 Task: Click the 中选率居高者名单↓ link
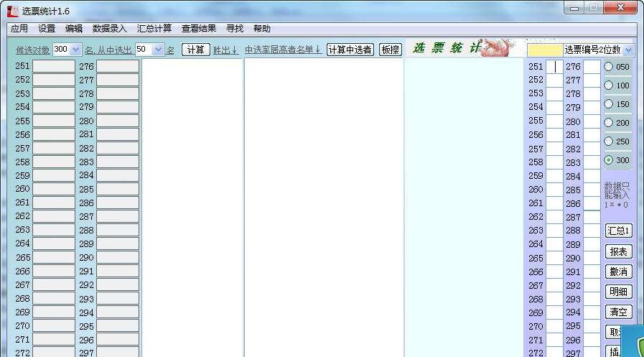pos(283,50)
